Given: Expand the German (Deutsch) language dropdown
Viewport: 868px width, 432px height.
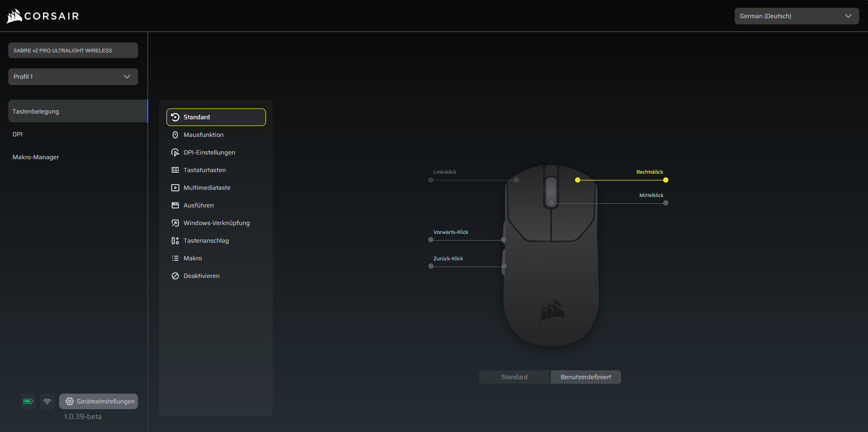Looking at the screenshot, I should point(796,16).
